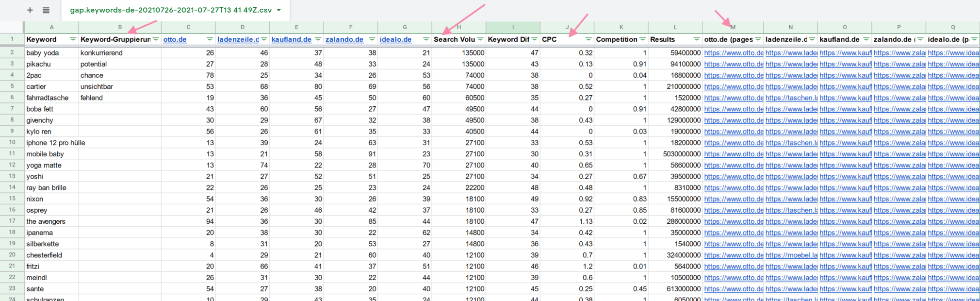The image size is (980, 301).
Task: Open filter icon in kaufland.de header E
Action: pyautogui.click(x=318, y=39)
